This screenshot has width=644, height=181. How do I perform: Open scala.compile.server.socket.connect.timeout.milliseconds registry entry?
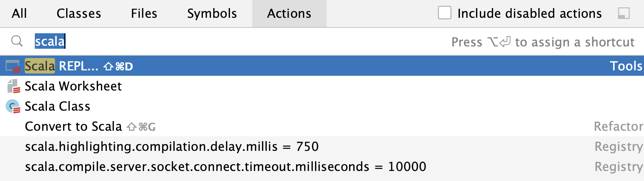(x=322, y=167)
